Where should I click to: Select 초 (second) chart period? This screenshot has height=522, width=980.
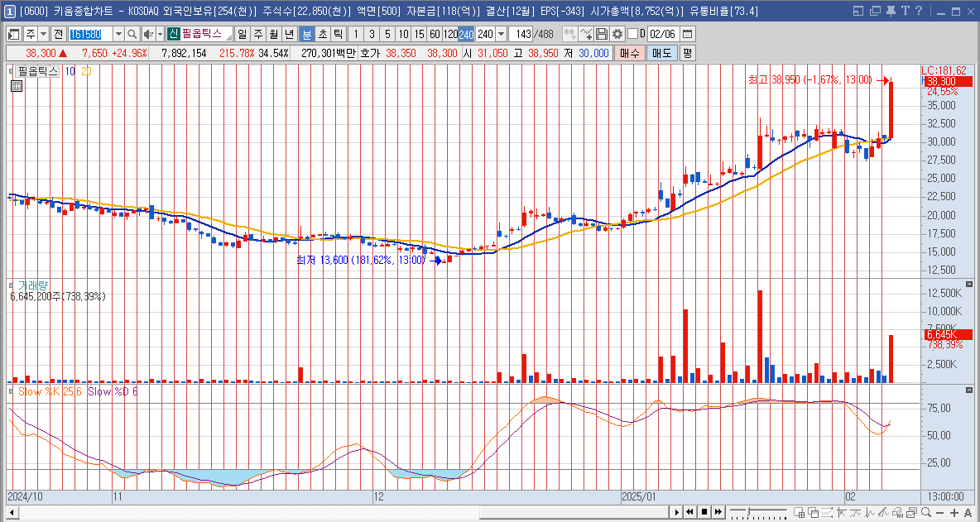(323, 34)
